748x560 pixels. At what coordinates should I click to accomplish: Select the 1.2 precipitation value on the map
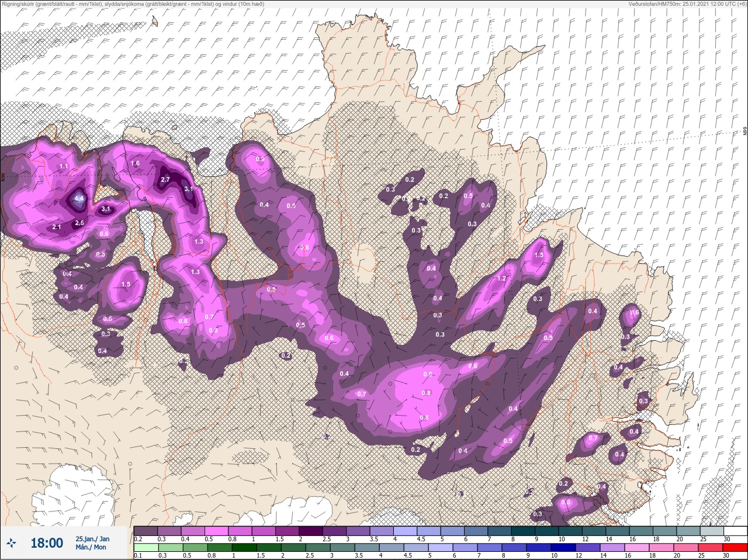pyautogui.click(x=501, y=278)
